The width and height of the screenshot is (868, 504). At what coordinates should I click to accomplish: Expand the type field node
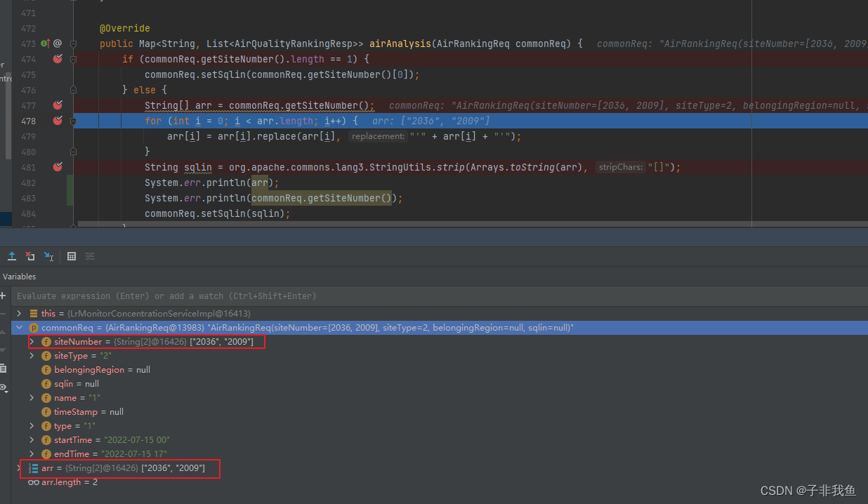[32, 426]
